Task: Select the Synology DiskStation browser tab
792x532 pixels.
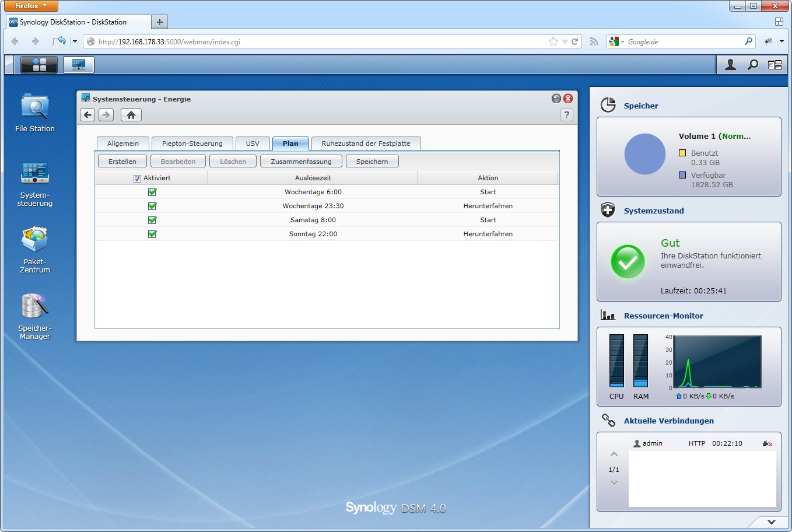Action: point(78,22)
